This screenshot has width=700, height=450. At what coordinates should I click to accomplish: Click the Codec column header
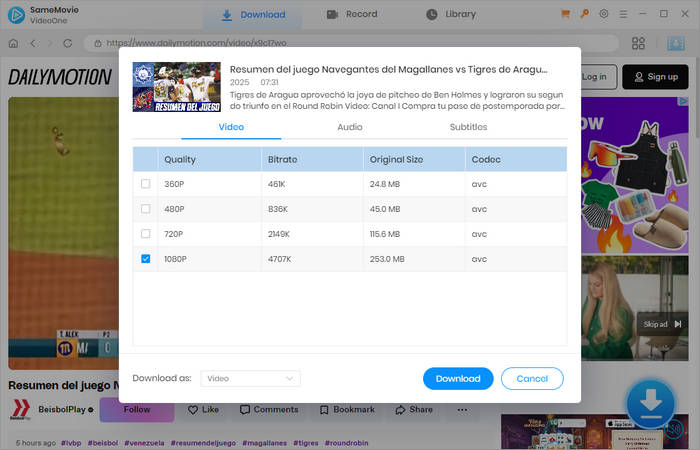516,159
